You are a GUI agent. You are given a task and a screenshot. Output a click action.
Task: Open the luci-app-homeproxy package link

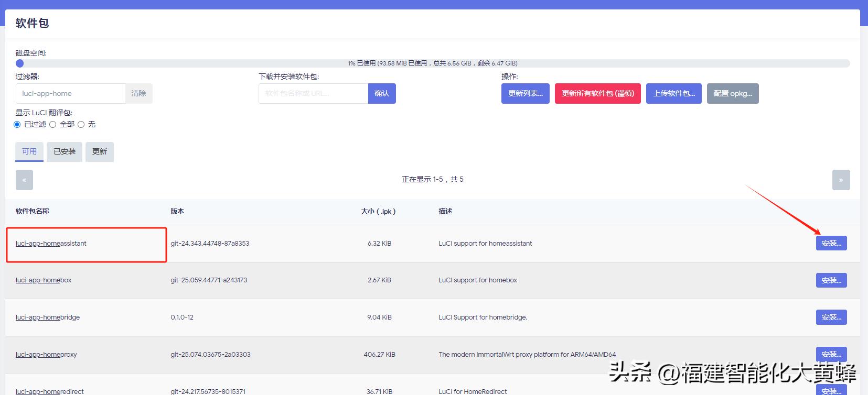(46, 354)
